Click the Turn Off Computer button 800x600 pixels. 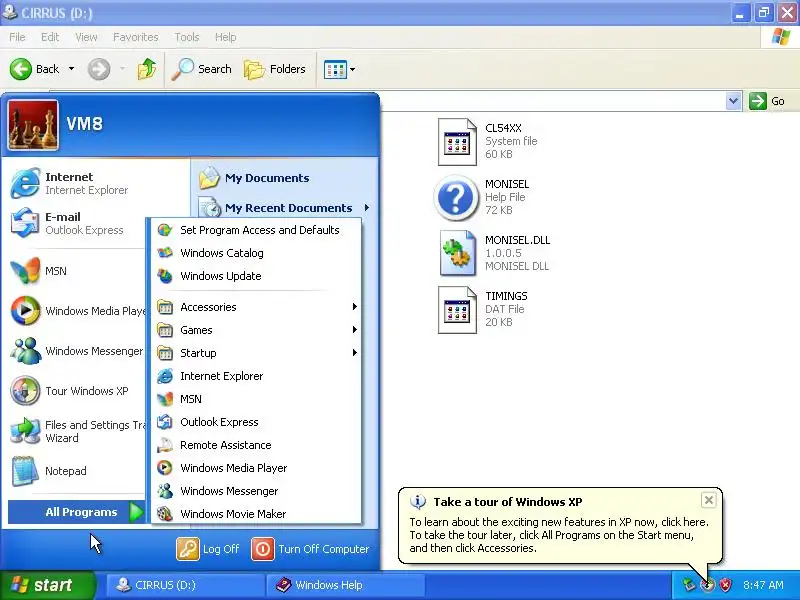point(310,549)
